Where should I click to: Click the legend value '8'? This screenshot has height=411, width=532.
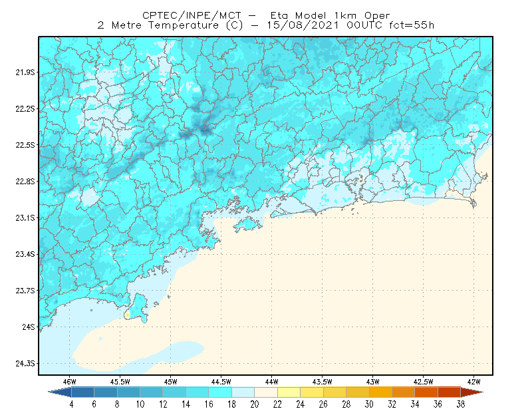[x=117, y=404]
